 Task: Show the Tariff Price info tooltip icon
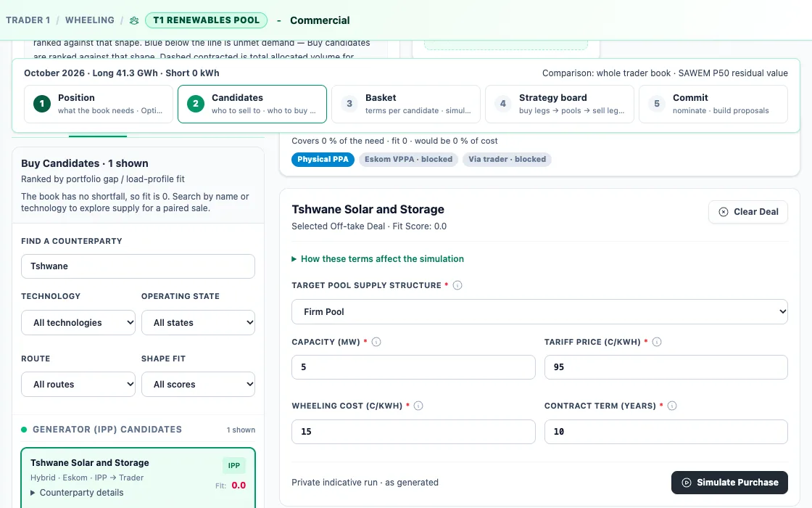point(657,342)
